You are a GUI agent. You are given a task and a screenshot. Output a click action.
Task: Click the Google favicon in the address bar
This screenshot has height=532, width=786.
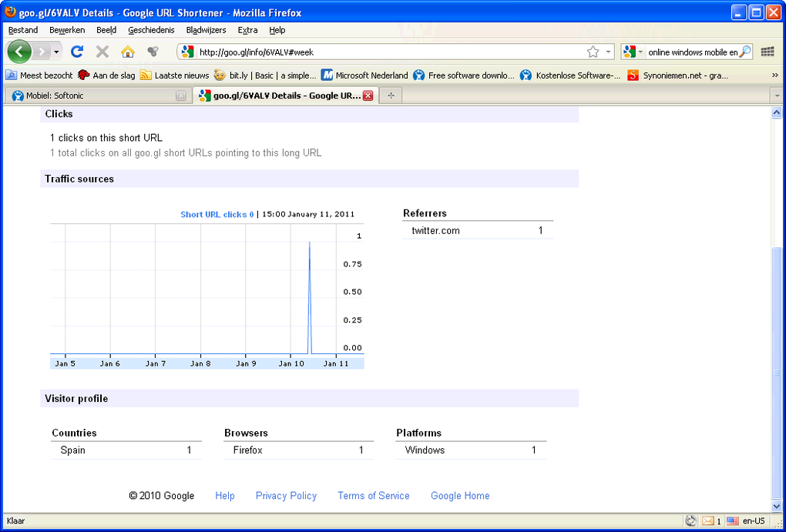click(186, 52)
